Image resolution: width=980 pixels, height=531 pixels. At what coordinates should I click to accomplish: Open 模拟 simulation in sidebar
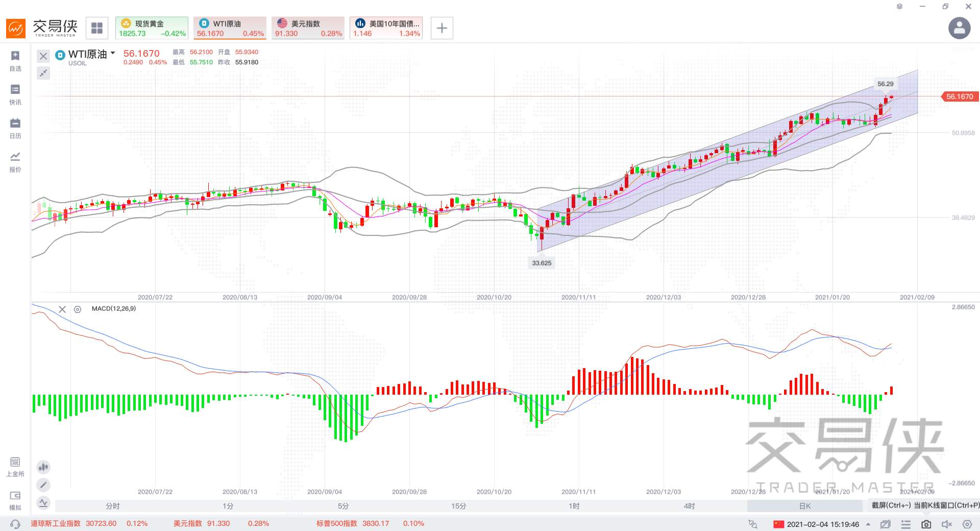tap(15, 500)
